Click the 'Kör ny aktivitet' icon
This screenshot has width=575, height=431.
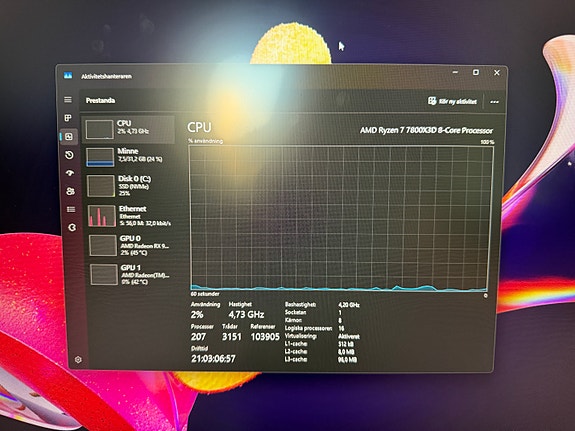pyautogui.click(x=432, y=101)
